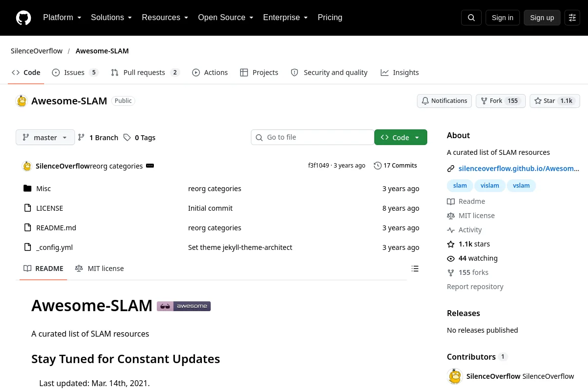588x392 pixels.
Task: Open the Releases heading link
Action: coord(464,313)
